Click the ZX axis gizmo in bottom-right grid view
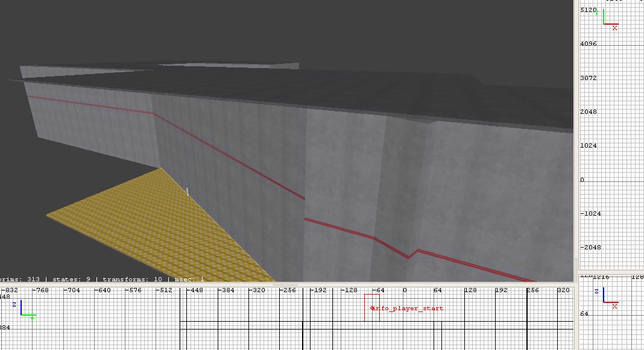The width and height of the screenshot is (644, 350). (607, 297)
